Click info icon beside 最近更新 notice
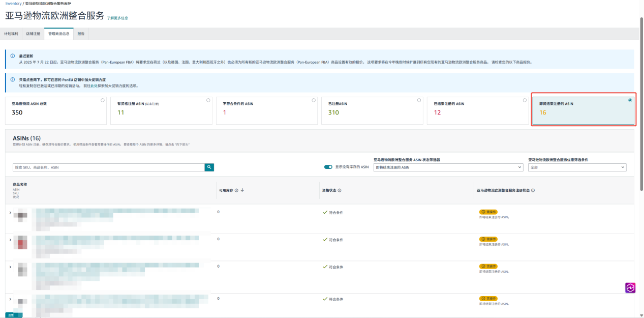The height and width of the screenshot is (318, 644). (13, 55)
